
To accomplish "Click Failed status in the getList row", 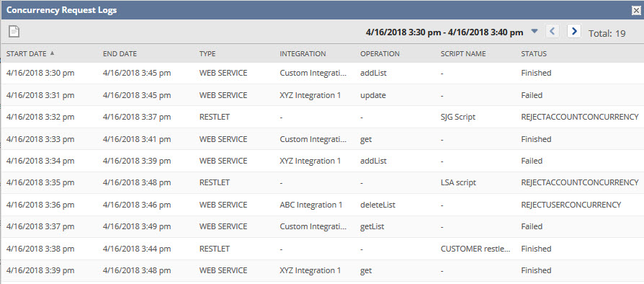I will (x=532, y=226).
